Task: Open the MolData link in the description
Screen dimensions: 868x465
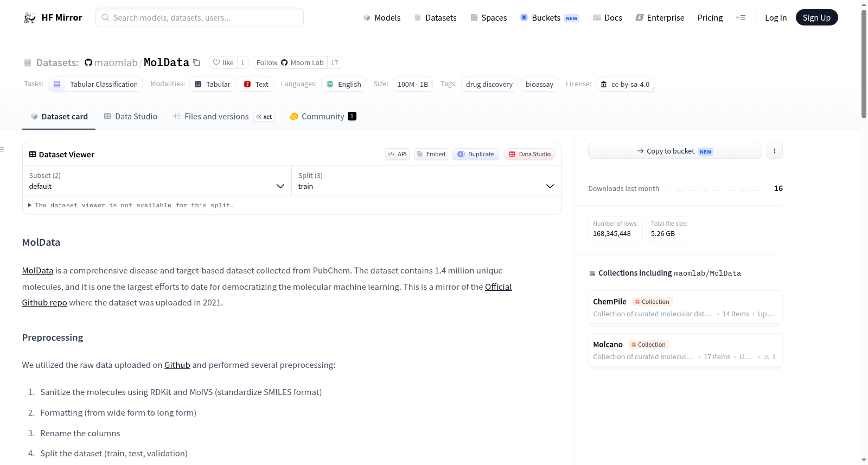Action: [37, 270]
